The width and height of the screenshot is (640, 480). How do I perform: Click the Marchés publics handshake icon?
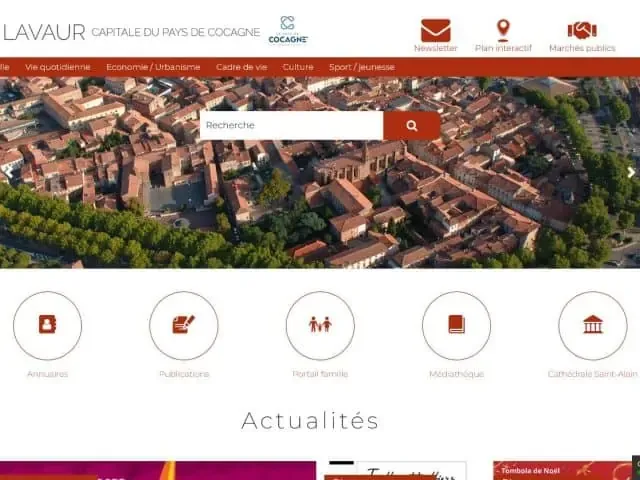pyautogui.click(x=581, y=30)
